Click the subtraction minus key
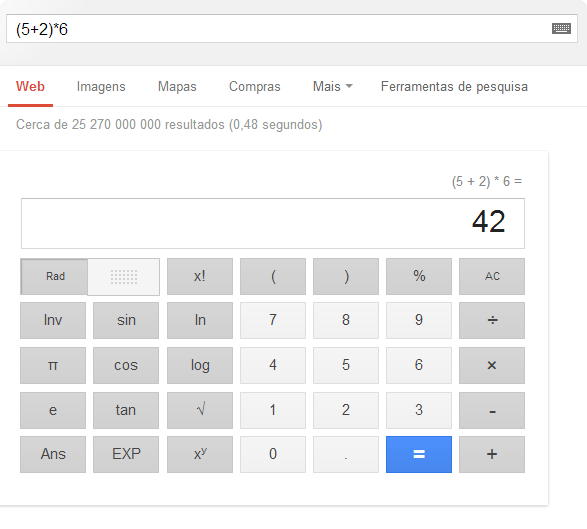 pos(492,410)
